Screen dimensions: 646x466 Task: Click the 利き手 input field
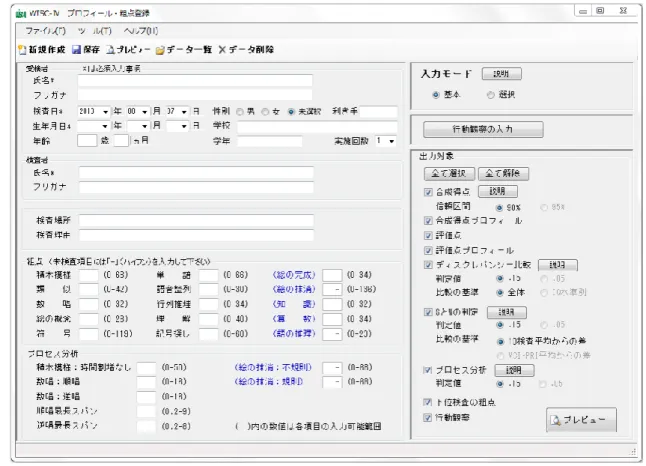click(x=379, y=112)
